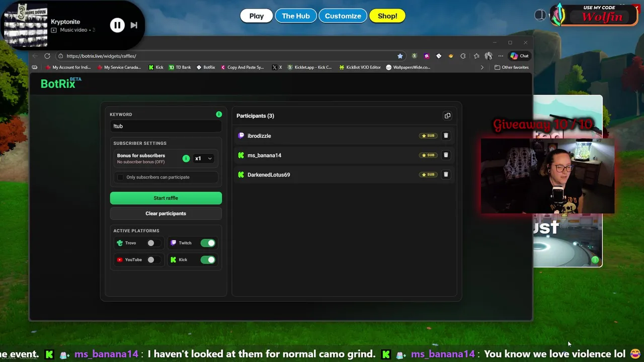Viewport: 644px width, 362px height.
Task: Enable the Trovo platform toggle
Action: pyautogui.click(x=153, y=243)
